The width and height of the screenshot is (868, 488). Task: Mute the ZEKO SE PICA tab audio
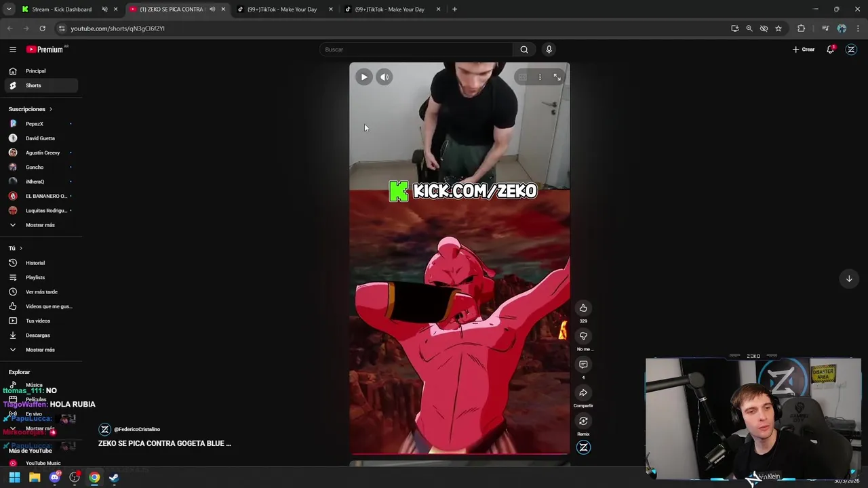tap(212, 9)
